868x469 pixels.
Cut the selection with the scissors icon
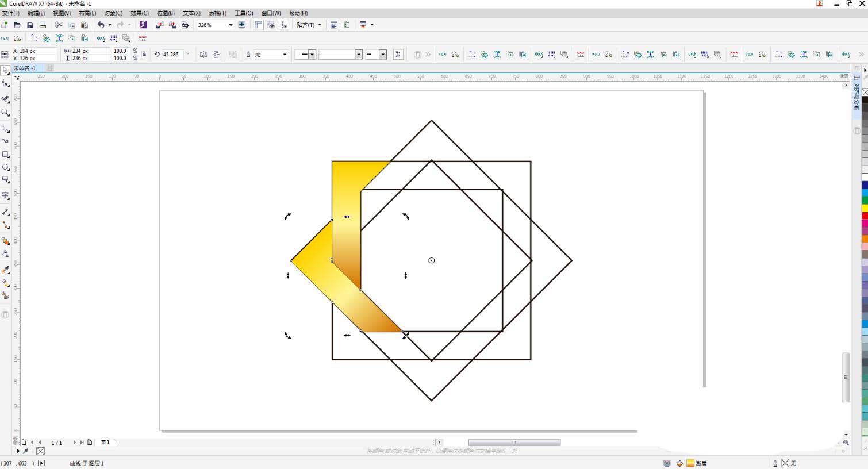coord(59,25)
